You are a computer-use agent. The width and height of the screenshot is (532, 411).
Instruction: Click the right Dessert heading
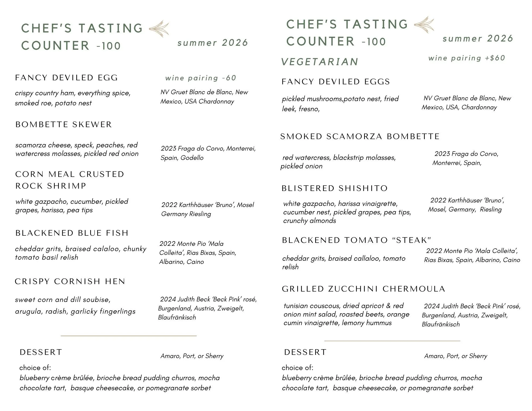coord(305,352)
